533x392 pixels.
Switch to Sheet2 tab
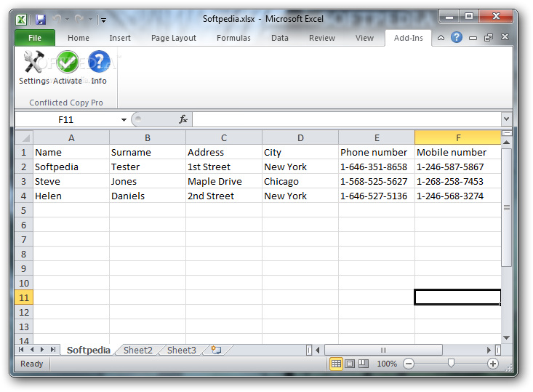pyautogui.click(x=138, y=351)
